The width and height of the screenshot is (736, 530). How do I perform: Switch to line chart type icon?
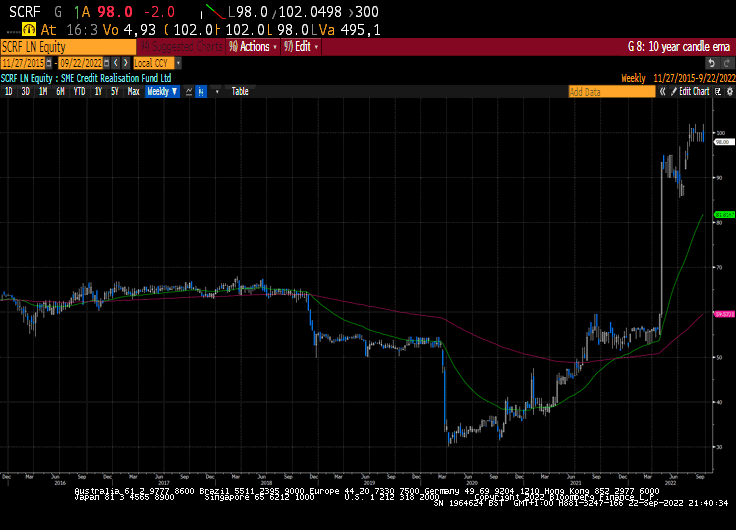[x=189, y=92]
